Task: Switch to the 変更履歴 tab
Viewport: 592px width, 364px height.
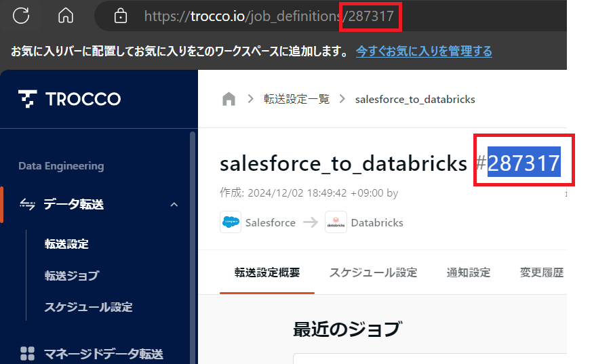Action: (x=541, y=272)
